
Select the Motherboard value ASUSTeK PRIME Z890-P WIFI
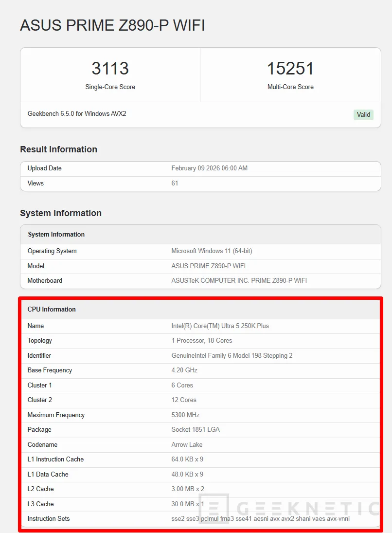239,280
